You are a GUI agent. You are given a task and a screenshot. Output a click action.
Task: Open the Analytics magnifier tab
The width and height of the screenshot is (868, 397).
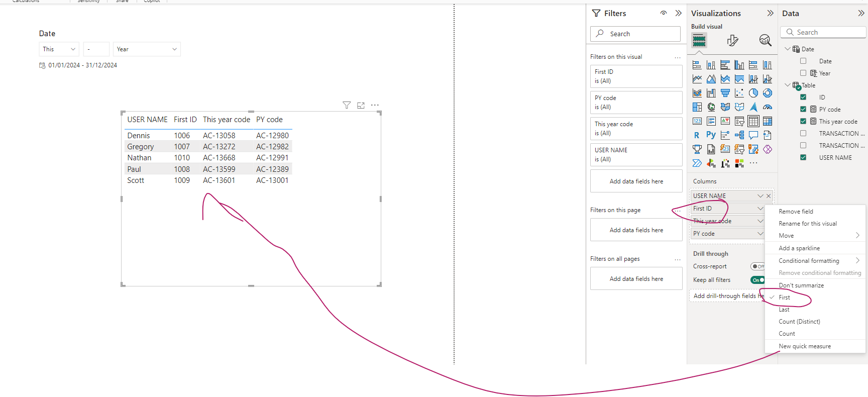click(x=765, y=40)
